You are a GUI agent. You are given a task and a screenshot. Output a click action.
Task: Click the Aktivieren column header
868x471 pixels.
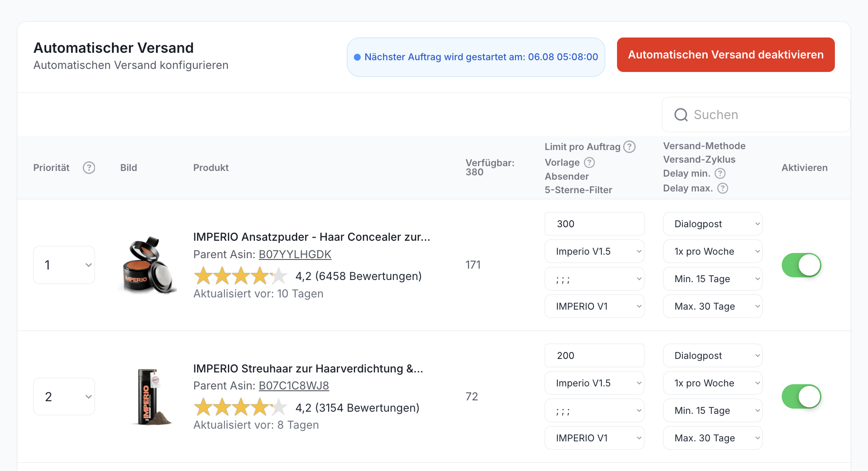(804, 167)
